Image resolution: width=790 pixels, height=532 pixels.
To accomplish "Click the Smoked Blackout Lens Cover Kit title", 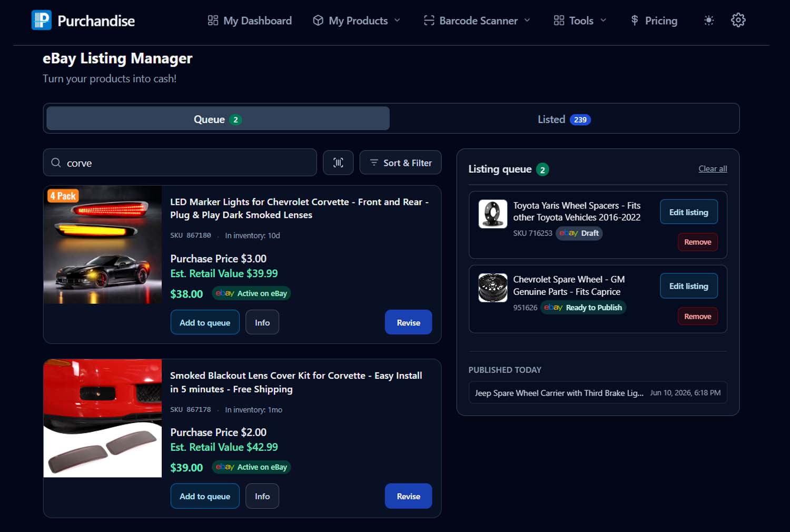I will pyautogui.click(x=296, y=382).
